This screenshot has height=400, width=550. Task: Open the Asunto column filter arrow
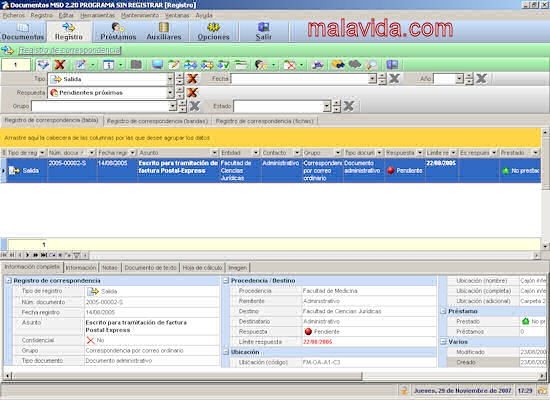(x=214, y=153)
